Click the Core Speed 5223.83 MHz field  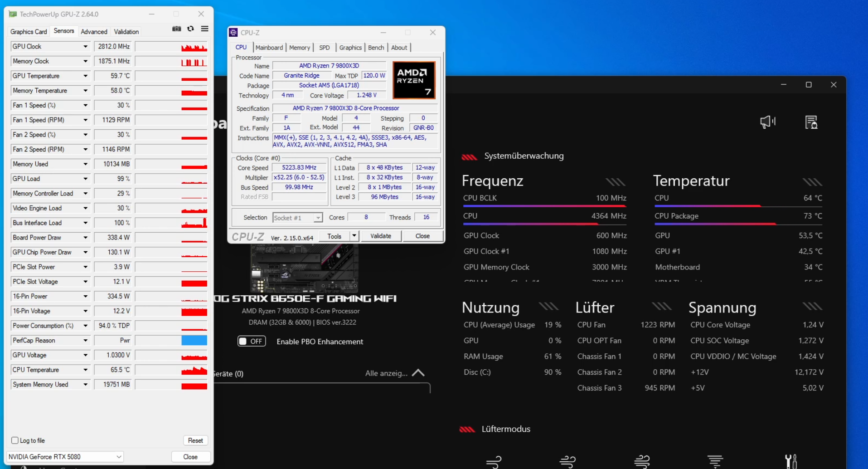tap(299, 168)
